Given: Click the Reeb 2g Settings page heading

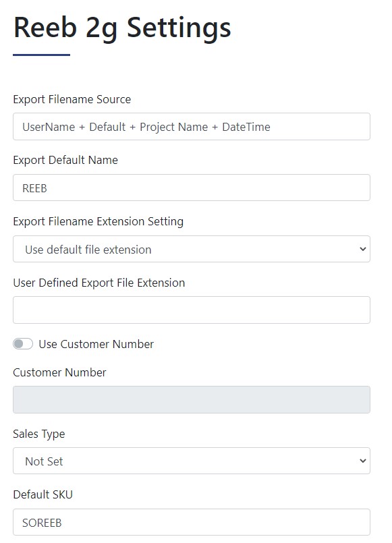Looking at the screenshot, I should point(122,28).
